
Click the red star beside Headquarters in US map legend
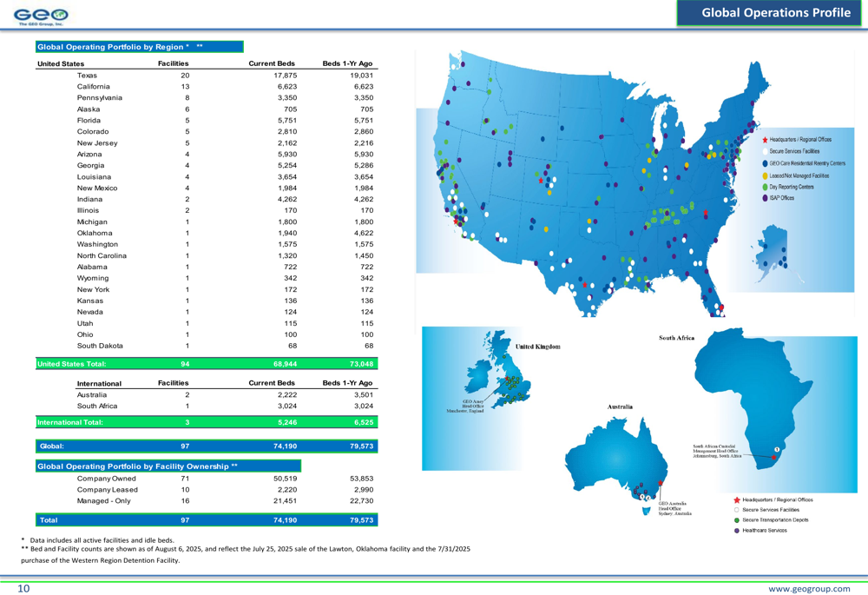coord(765,140)
